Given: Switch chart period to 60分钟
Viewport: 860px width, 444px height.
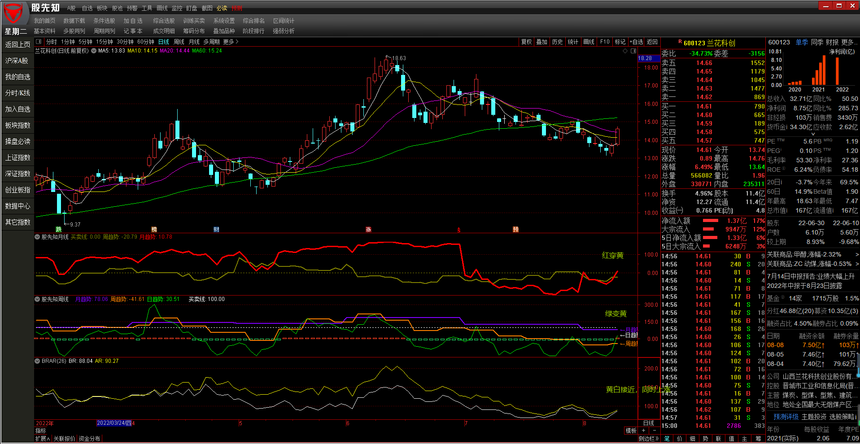Looking at the screenshot, I should (145, 42).
